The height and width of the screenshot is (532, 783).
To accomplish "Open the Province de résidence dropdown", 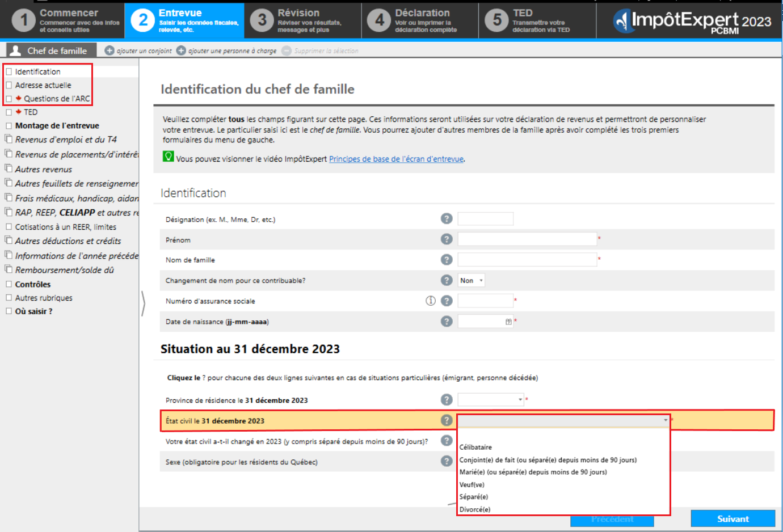I will [491, 400].
